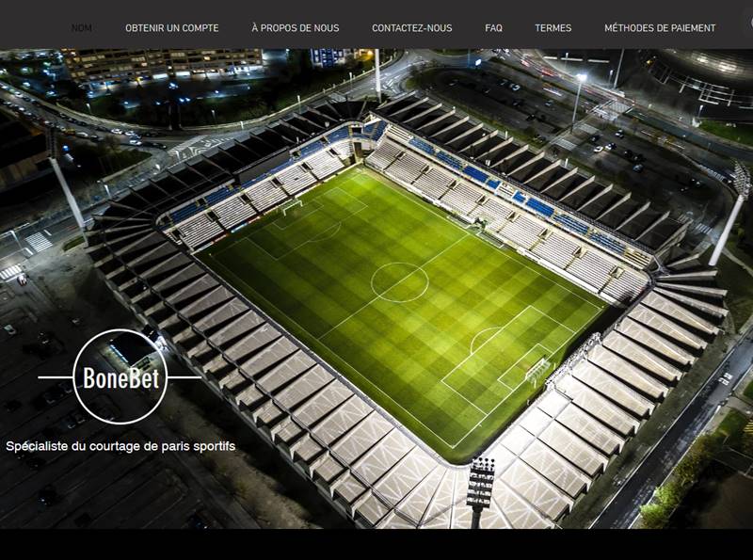Open the NOM menu item
Viewport: 753px width, 560px height.
pyautogui.click(x=82, y=28)
